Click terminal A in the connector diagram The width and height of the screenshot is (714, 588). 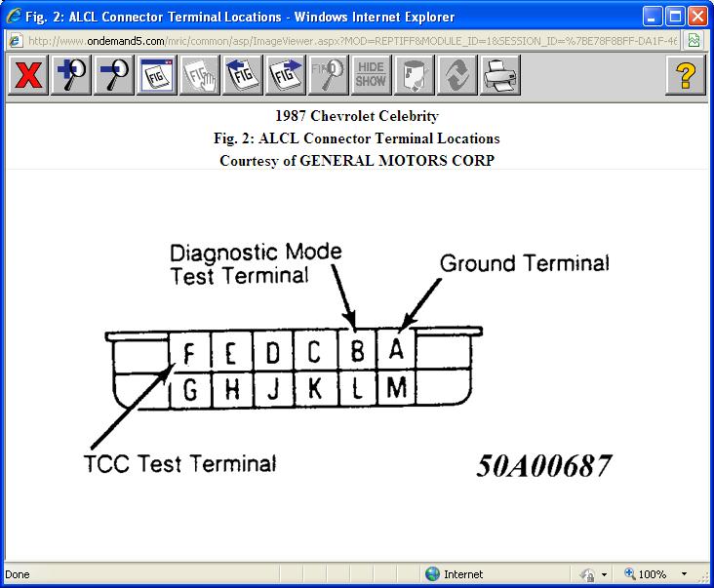(396, 349)
